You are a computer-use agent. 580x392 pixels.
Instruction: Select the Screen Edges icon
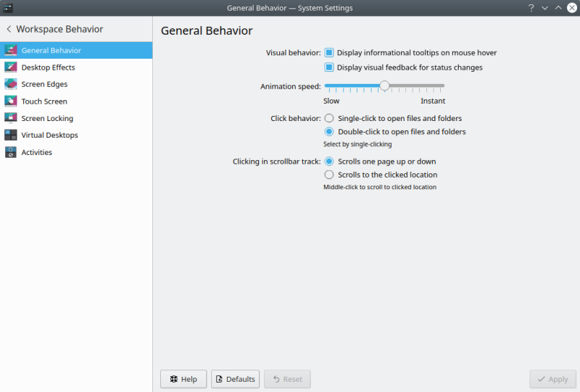coord(10,84)
